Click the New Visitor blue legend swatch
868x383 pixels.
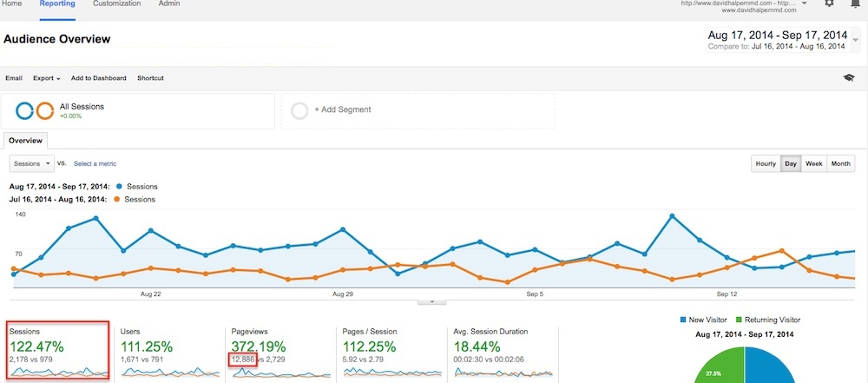pos(683,320)
